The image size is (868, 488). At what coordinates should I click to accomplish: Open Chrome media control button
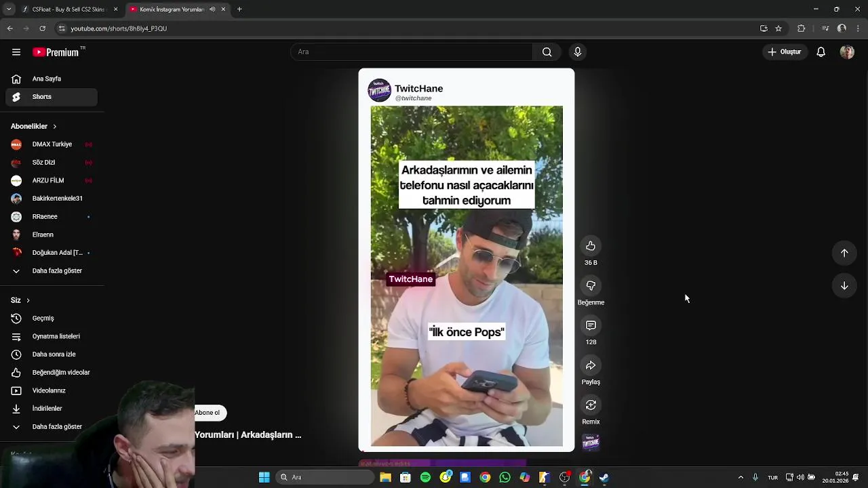click(825, 28)
